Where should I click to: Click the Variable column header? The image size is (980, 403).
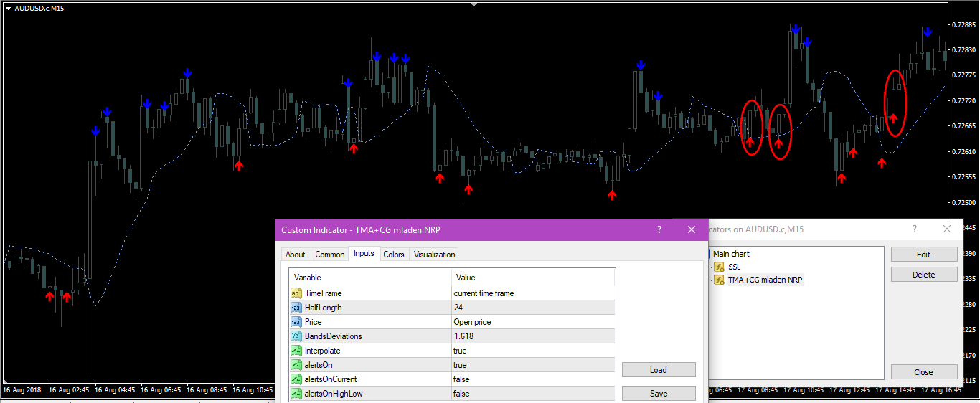pyautogui.click(x=371, y=278)
